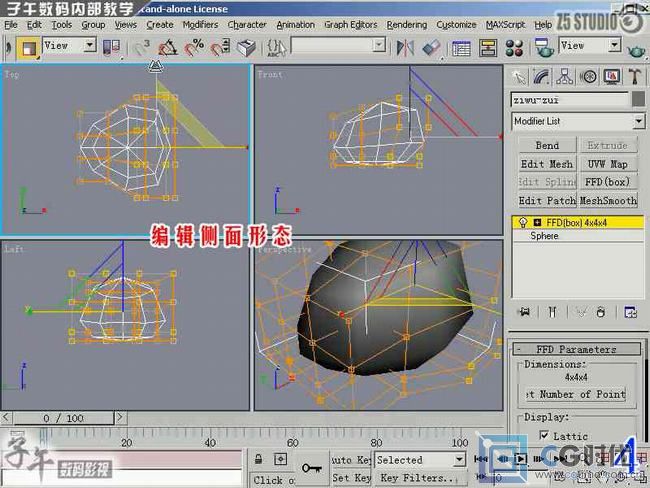Image resolution: width=650 pixels, height=488 pixels.
Task: Open the Key Filters dialog
Action: [419, 478]
